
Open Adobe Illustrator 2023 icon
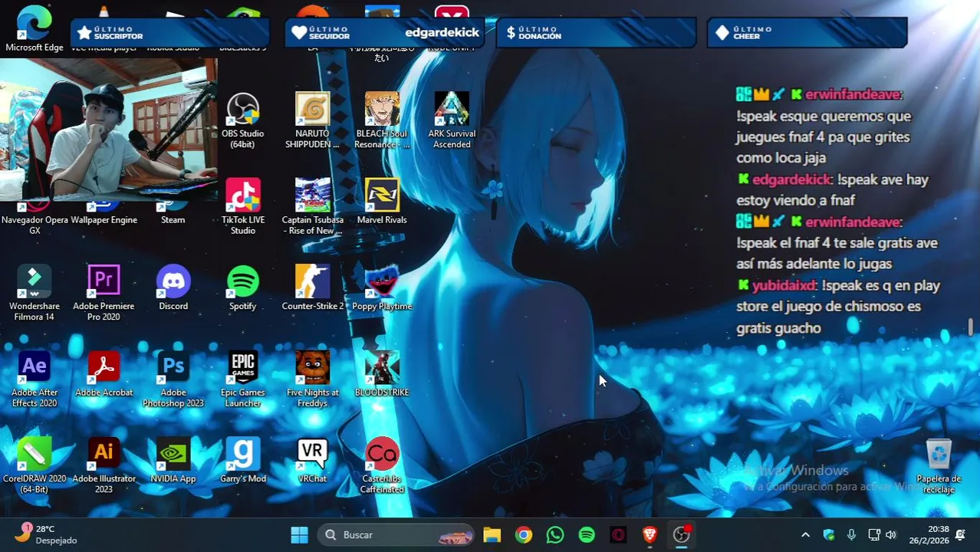104,466
